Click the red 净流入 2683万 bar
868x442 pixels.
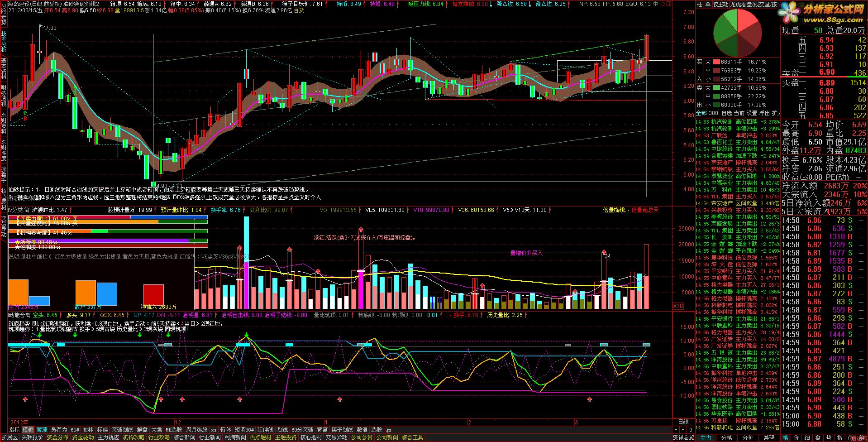coord(153,294)
